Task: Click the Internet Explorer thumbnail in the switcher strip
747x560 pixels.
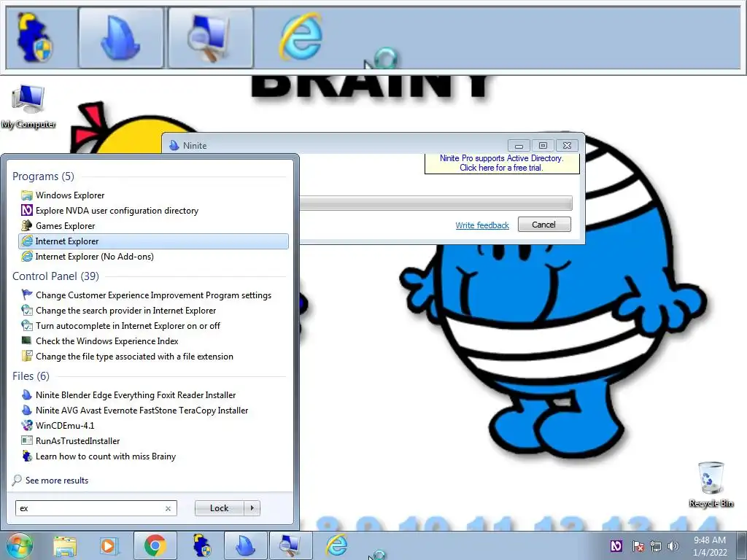Action: click(301, 38)
